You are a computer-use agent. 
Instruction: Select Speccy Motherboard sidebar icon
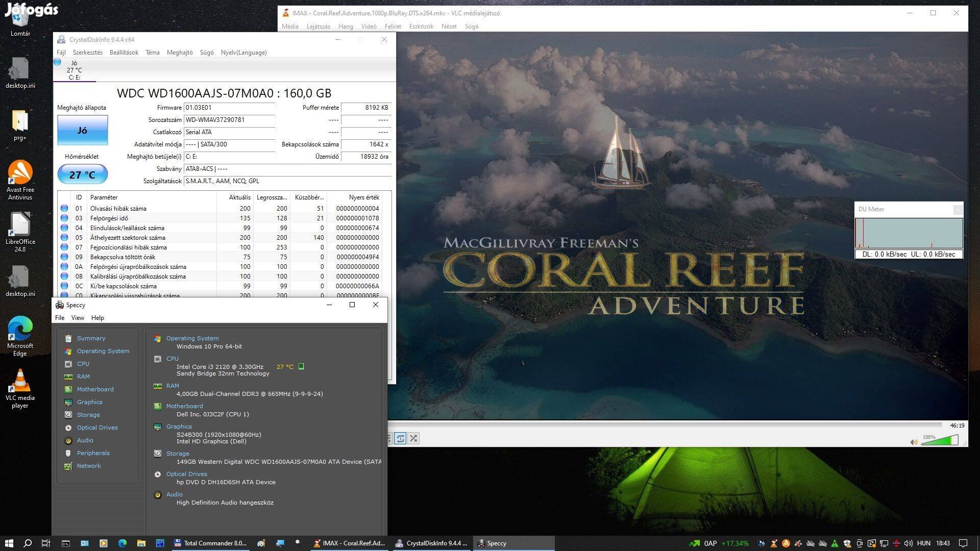coord(68,389)
